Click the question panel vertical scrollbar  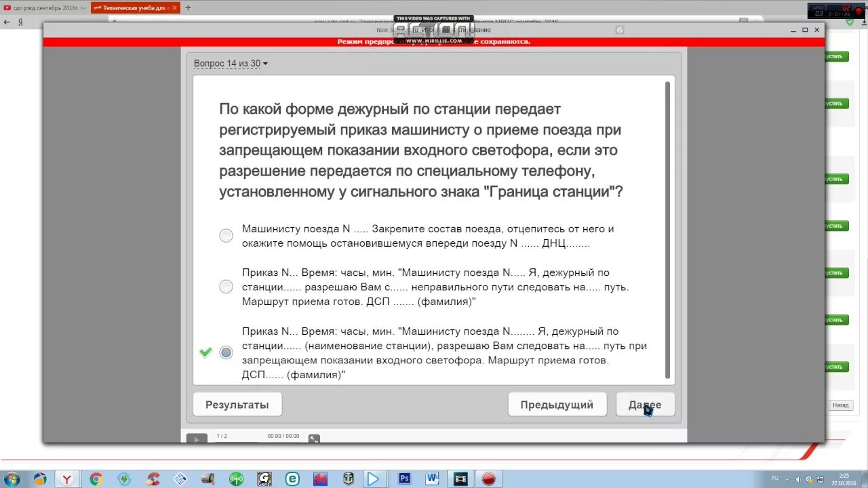click(x=667, y=230)
